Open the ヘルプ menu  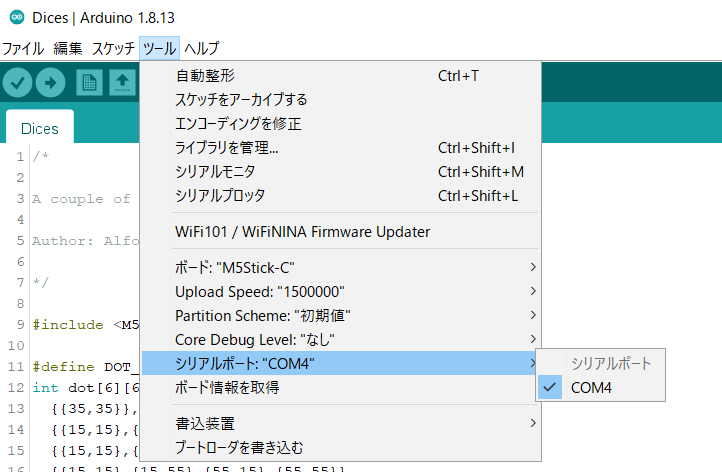(x=202, y=48)
